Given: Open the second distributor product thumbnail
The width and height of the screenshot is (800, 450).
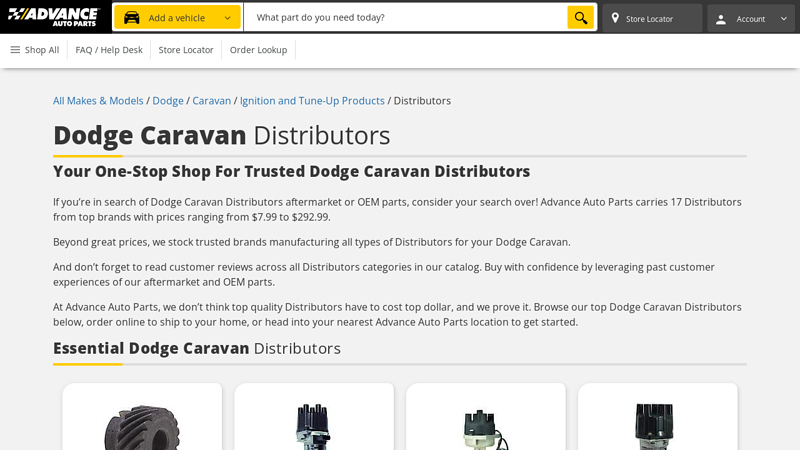Looking at the screenshot, I should (x=314, y=427).
